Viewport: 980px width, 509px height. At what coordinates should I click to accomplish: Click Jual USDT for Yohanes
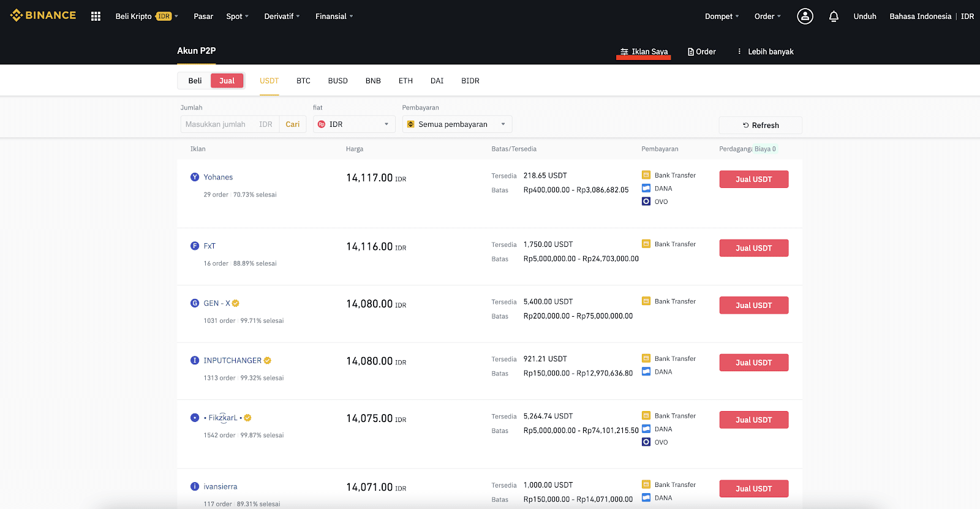[753, 179]
